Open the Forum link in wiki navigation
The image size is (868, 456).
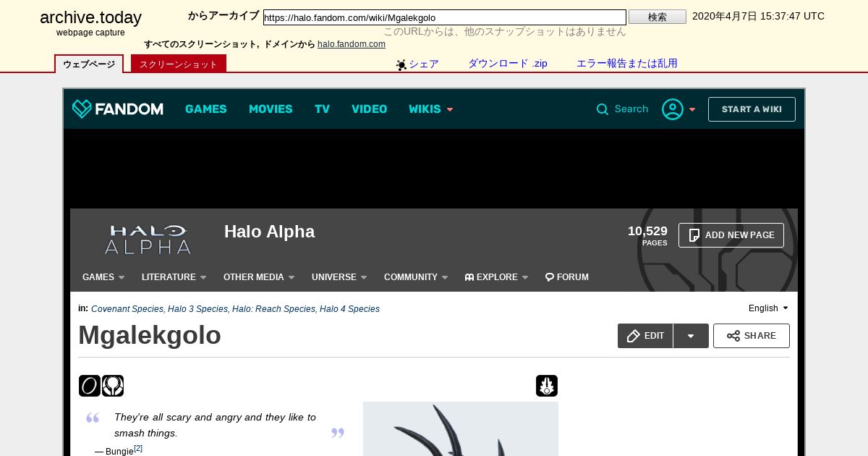point(567,277)
